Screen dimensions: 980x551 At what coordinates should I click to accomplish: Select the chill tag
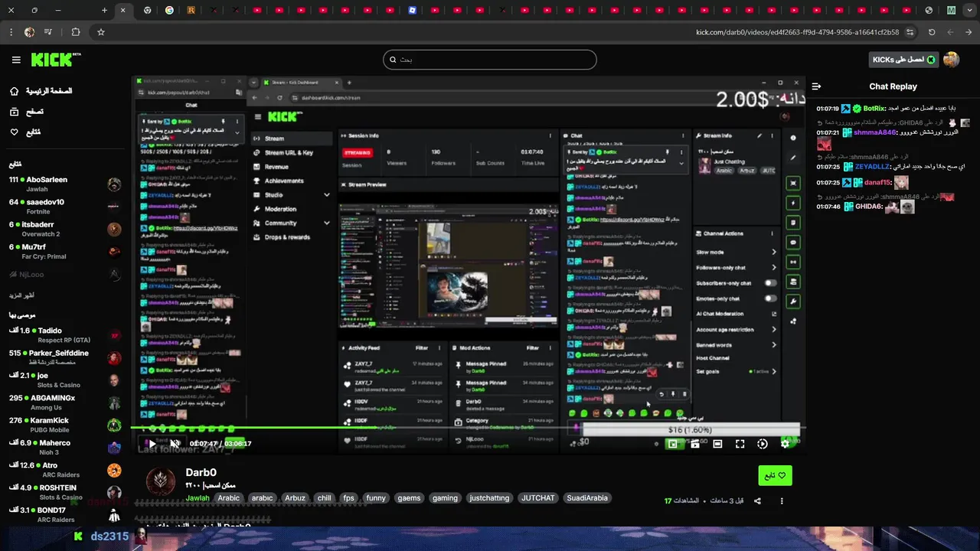coord(325,498)
